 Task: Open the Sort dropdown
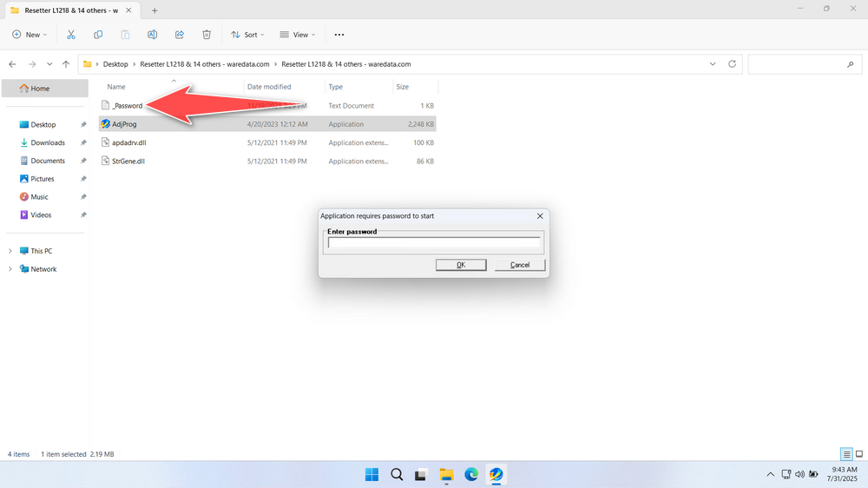coord(247,35)
